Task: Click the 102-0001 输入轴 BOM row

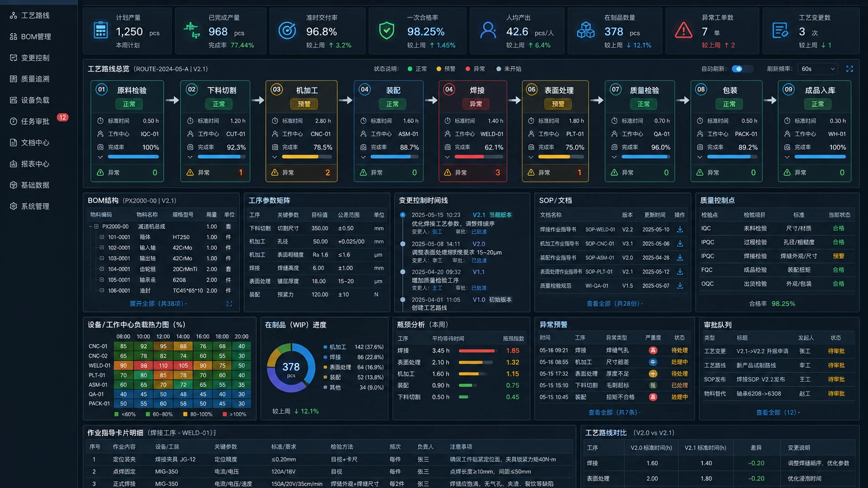Action: coord(161,248)
